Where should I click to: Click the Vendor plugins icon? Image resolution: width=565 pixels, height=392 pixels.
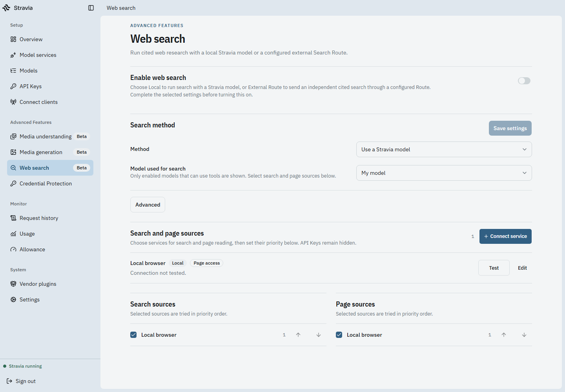click(x=13, y=284)
